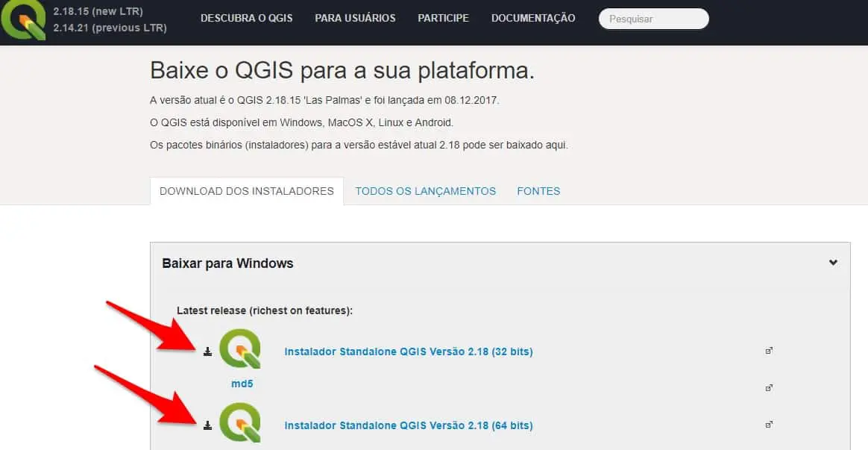This screenshot has width=868, height=450.
Task: Click the external link icon next to md5 row
Action: pyautogui.click(x=769, y=387)
